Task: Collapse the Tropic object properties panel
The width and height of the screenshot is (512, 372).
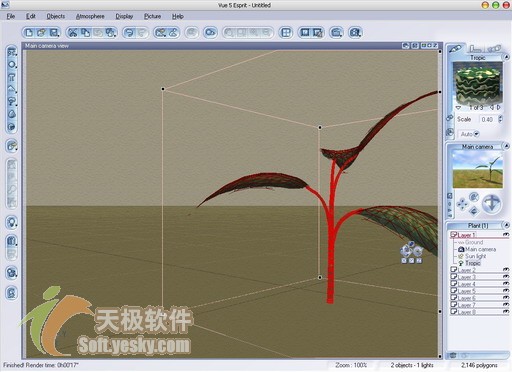Action: click(x=506, y=57)
